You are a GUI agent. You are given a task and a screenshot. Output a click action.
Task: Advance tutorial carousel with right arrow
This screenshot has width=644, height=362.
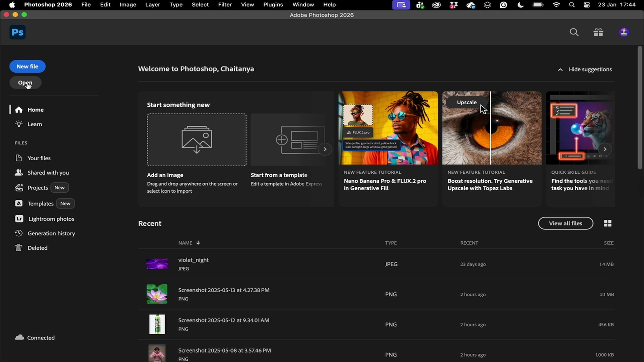point(605,149)
